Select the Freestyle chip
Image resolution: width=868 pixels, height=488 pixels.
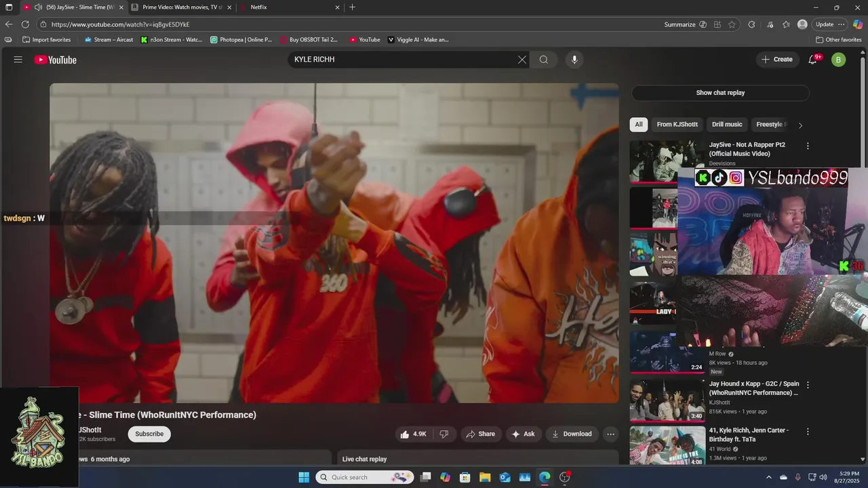pos(770,125)
